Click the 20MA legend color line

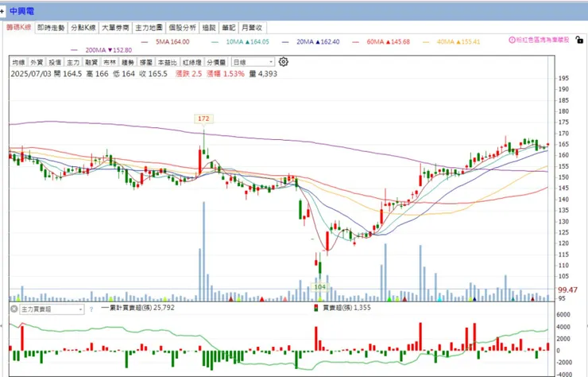286,42
